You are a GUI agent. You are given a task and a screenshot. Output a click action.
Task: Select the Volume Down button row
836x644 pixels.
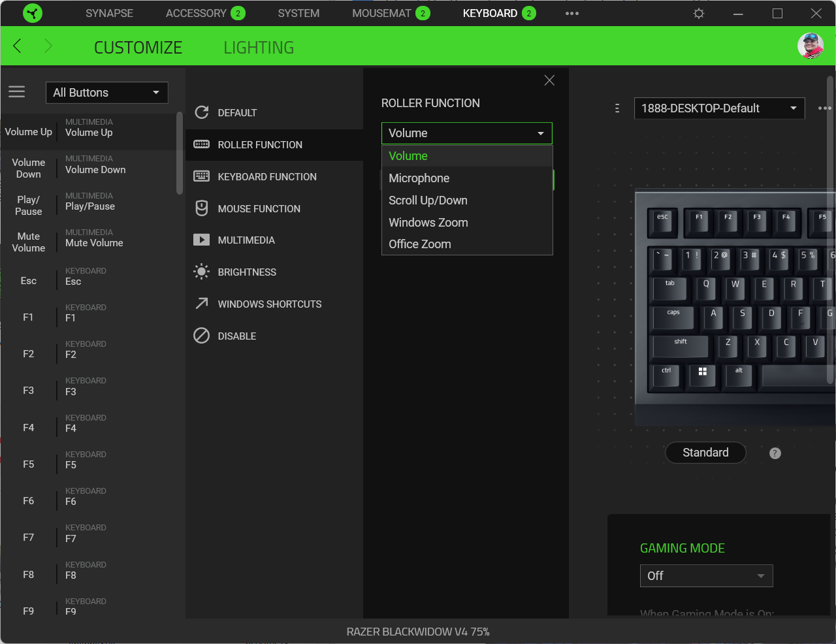click(x=88, y=169)
